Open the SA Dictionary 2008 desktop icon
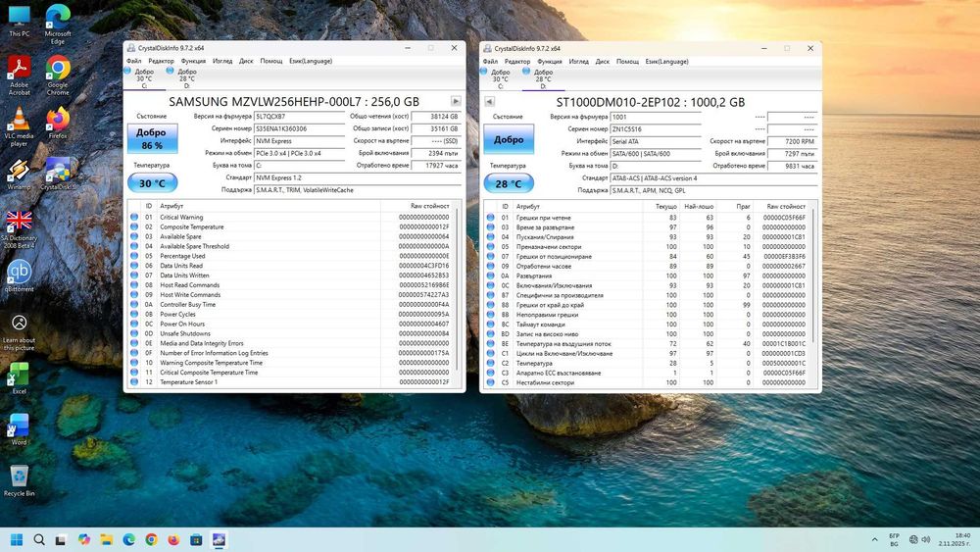 (19, 229)
